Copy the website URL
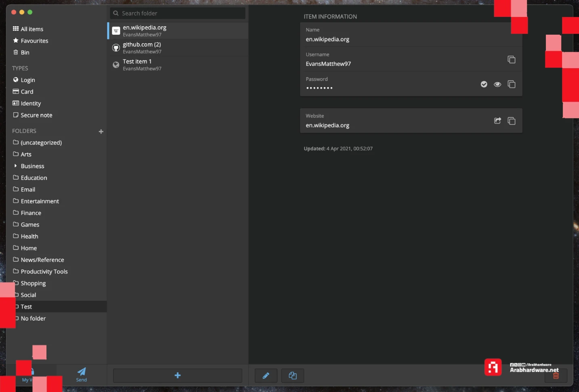This screenshot has width=579, height=392. (511, 121)
